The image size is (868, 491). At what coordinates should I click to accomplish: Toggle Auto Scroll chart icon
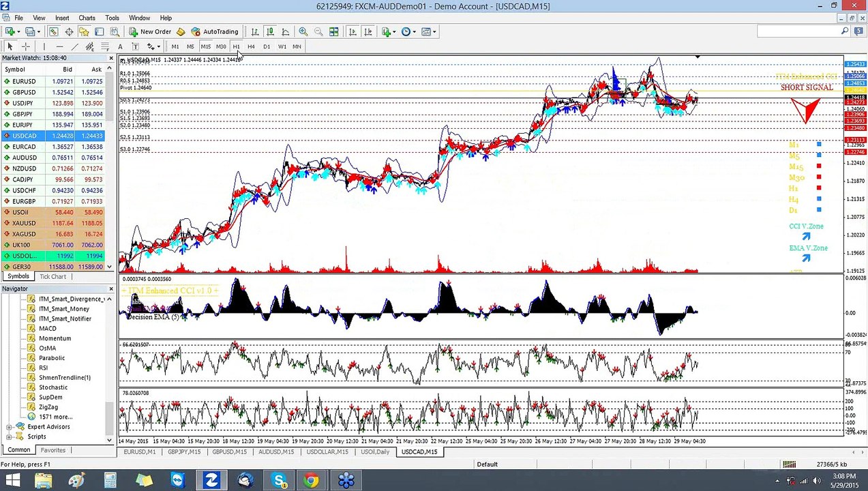coord(353,31)
